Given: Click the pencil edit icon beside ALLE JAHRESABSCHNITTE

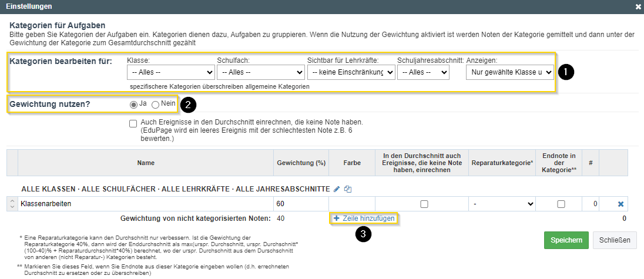Looking at the screenshot, I should point(337,189).
